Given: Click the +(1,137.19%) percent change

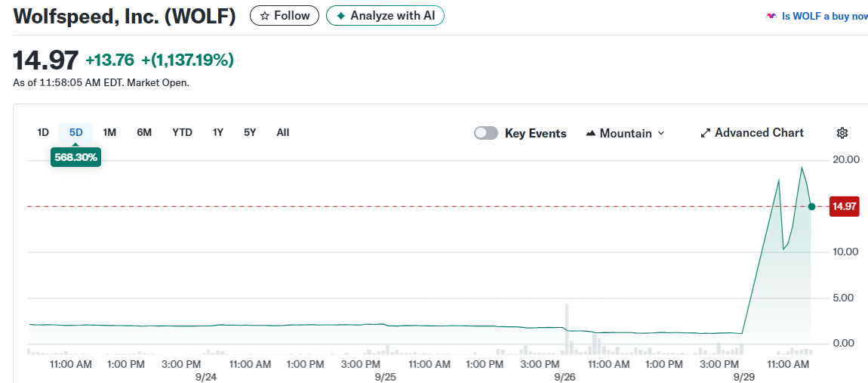Looking at the screenshot, I should 188,60.
